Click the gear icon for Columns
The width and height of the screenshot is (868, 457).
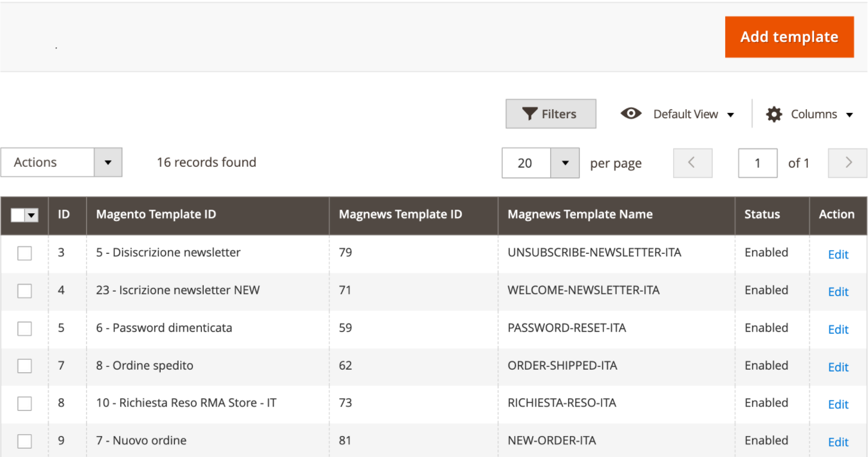pos(774,114)
